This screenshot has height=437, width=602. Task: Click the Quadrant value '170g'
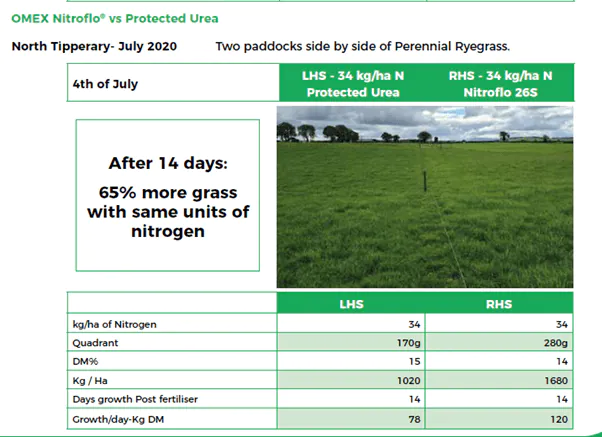coord(408,343)
